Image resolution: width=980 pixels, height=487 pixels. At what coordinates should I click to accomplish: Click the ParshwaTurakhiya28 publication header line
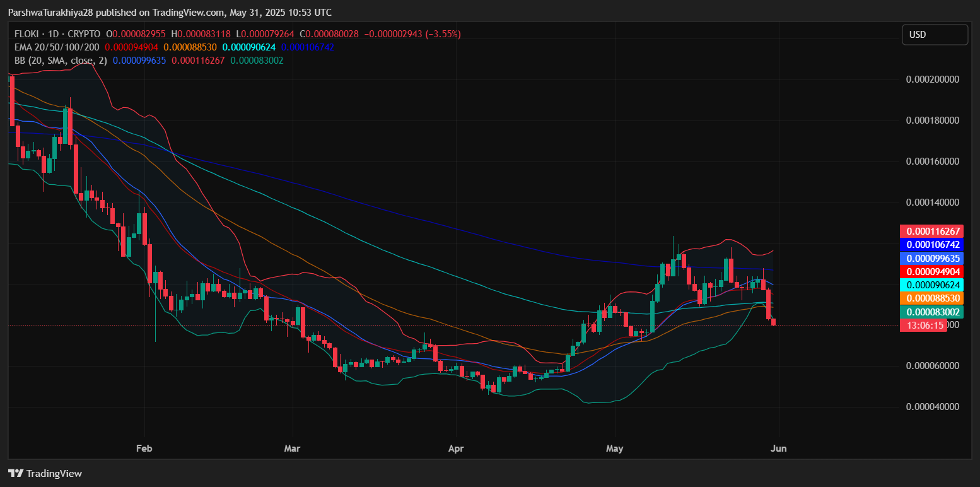click(x=170, y=13)
